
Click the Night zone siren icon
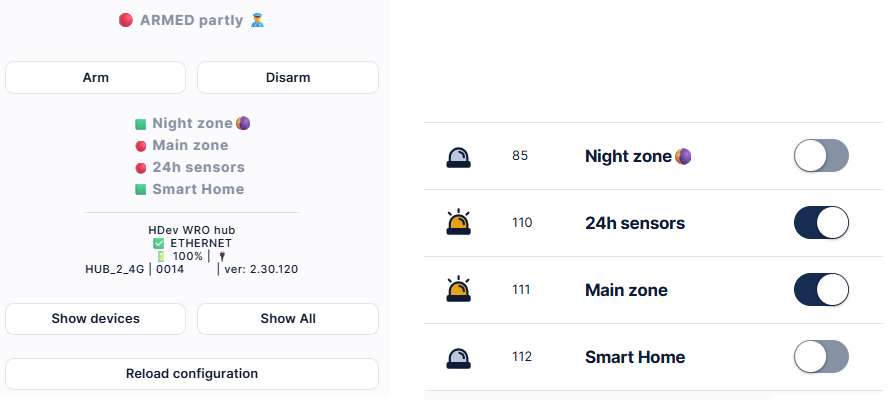click(458, 157)
